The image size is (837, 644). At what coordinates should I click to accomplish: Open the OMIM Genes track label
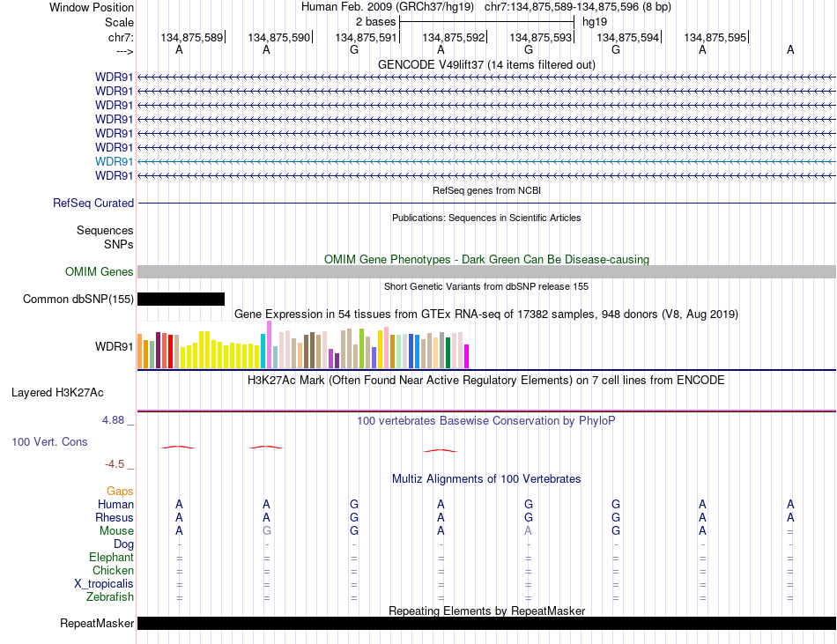point(100,272)
